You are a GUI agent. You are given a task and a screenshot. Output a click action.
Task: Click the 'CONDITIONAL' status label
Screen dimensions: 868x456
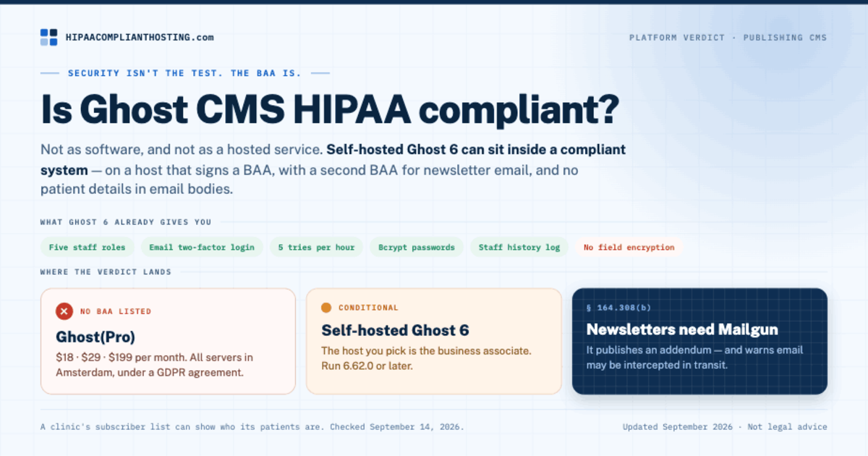coord(368,308)
